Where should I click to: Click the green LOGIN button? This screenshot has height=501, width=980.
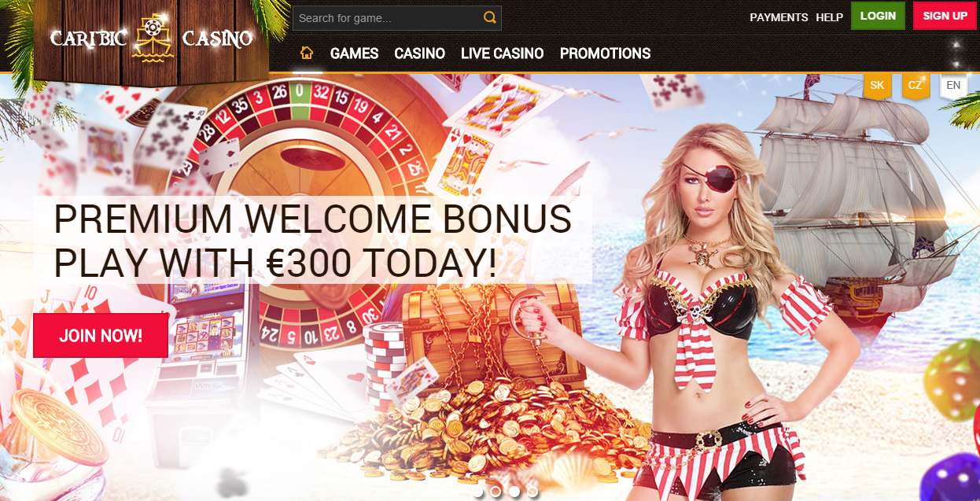click(878, 16)
